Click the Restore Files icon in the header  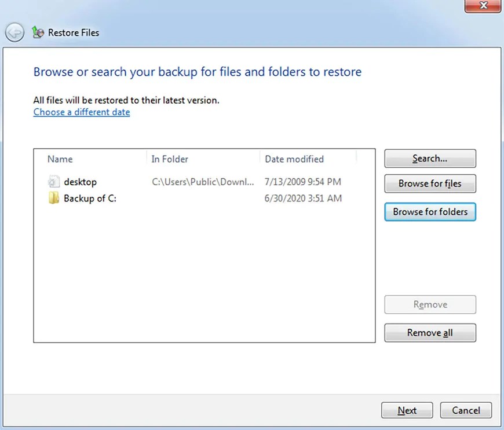(x=36, y=32)
